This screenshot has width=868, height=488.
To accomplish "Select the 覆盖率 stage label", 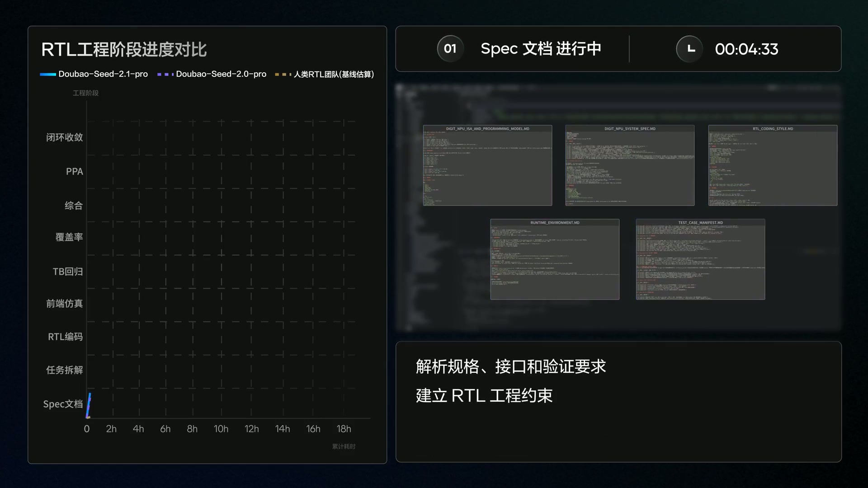I will [x=69, y=237].
